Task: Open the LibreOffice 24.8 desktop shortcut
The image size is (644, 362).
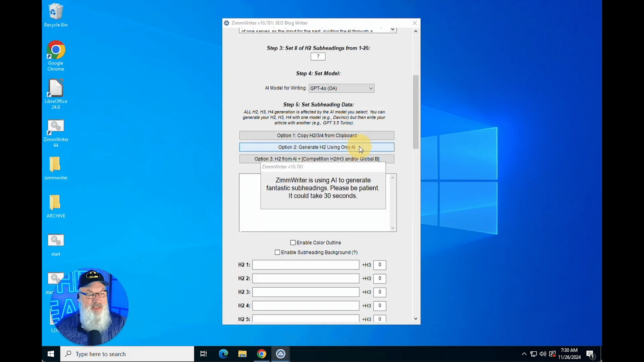Action: click(56, 94)
